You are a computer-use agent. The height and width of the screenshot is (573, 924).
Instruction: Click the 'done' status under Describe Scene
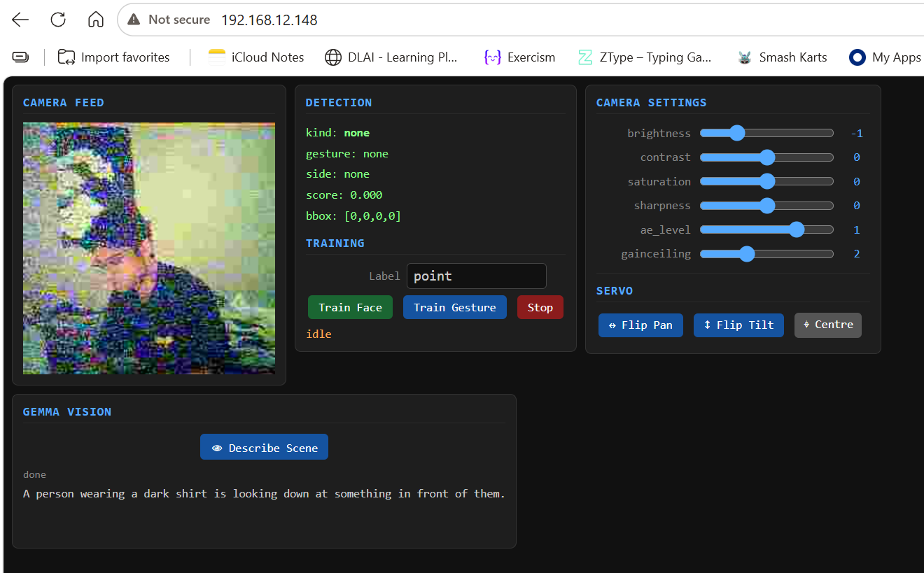pos(35,474)
